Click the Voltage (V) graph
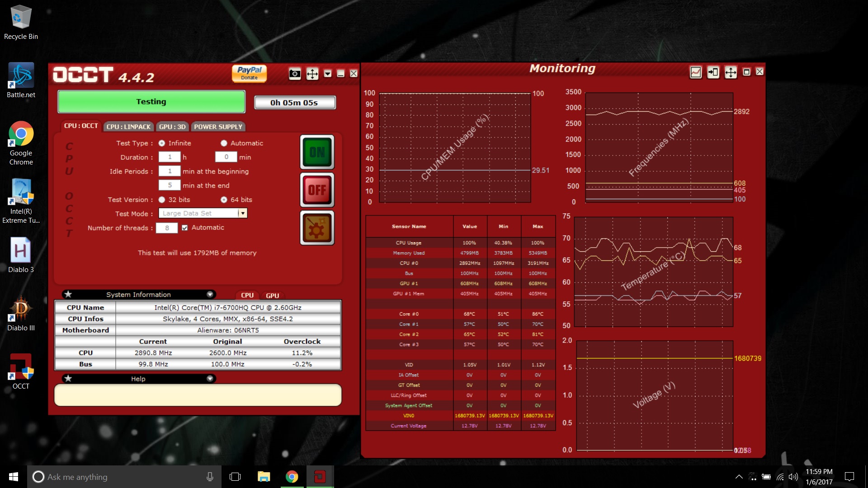The height and width of the screenshot is (488, 868). pyautogui.click(x=655, y=396)
